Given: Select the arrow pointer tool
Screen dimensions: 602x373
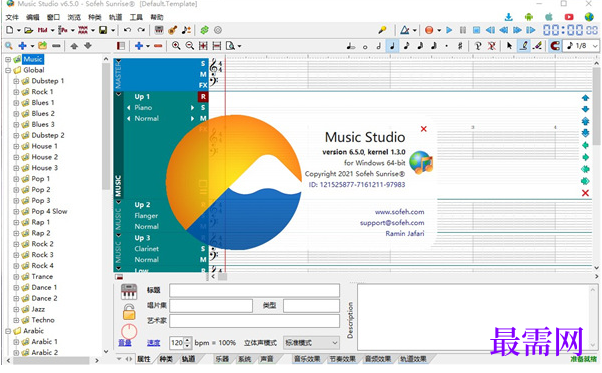Looking at the screenshot, I should pyautogui.click(x=509, y=46).
